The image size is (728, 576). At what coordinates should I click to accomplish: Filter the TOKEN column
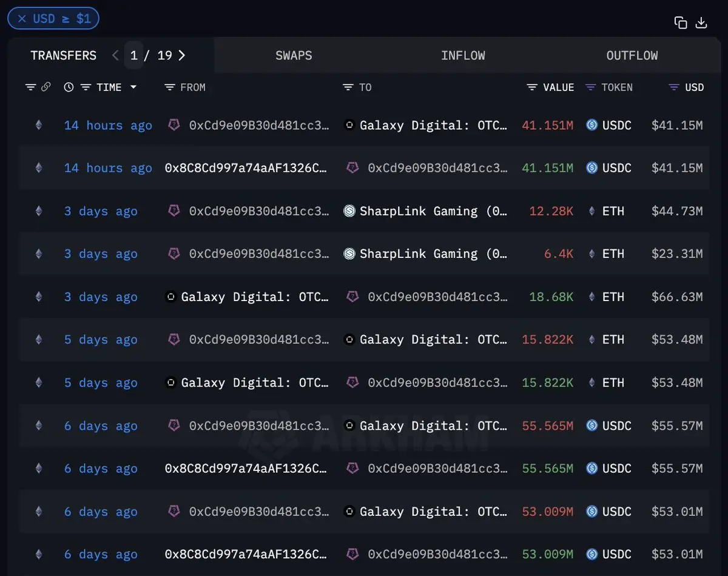pos(590,87)
